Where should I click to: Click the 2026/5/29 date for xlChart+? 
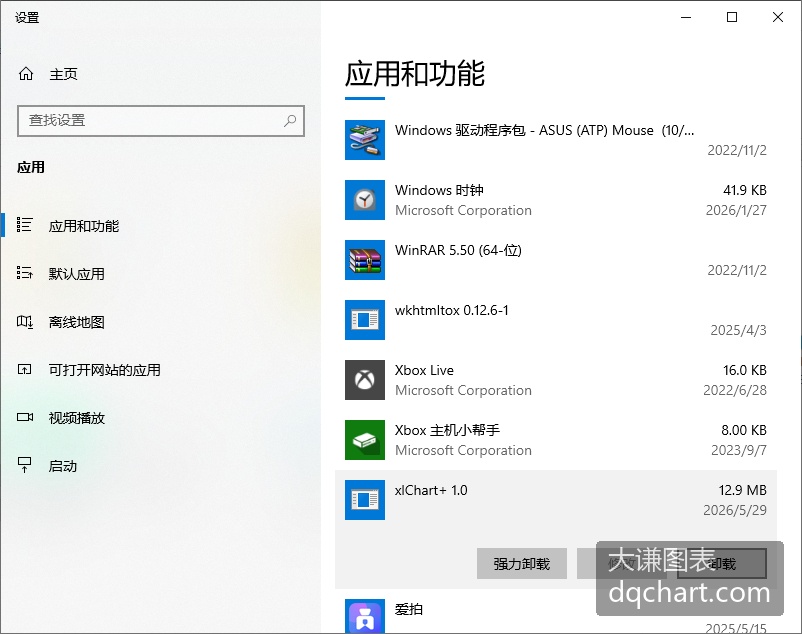tap(735, 510)
